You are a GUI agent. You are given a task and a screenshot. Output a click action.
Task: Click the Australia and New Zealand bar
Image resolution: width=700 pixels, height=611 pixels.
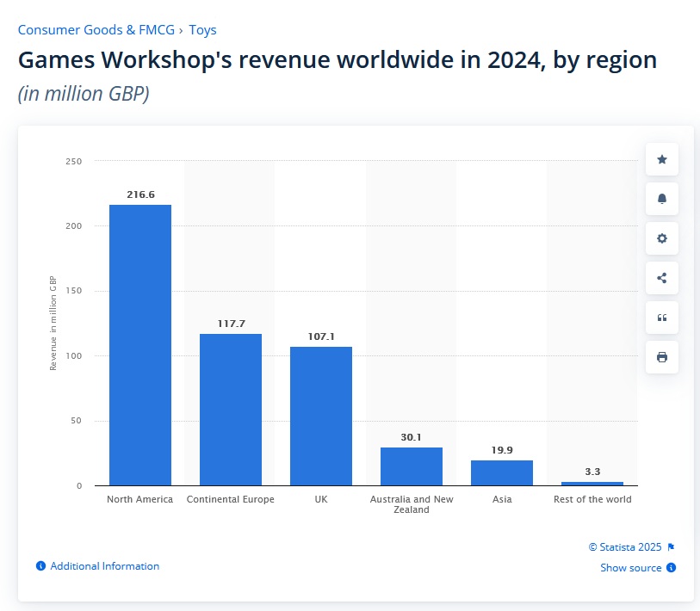coord(412,466)
